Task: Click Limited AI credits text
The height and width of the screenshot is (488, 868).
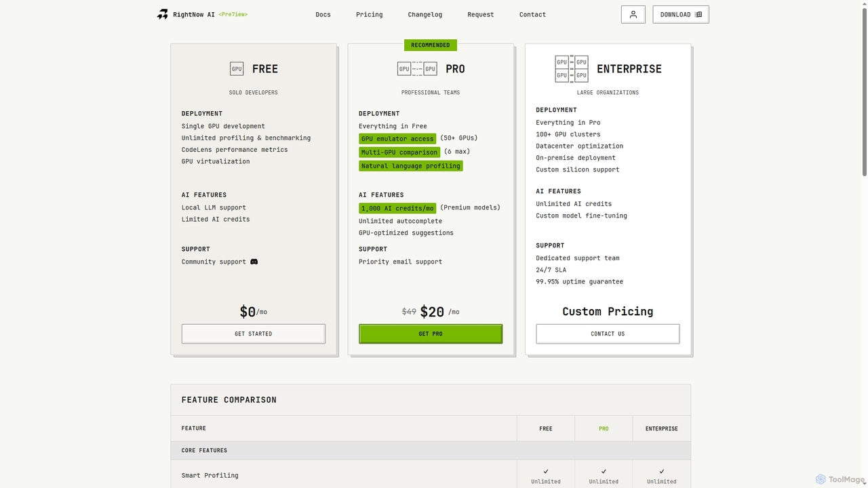Action: coord(216,219)
